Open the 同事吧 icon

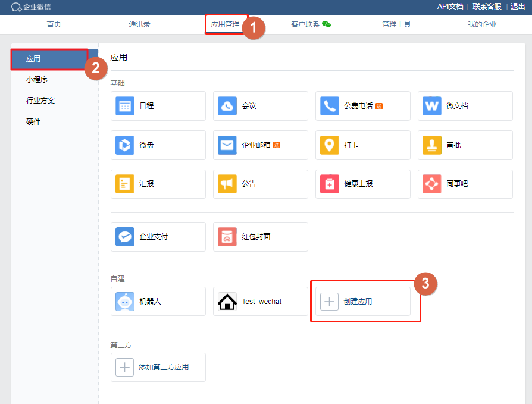pos(432,184)
